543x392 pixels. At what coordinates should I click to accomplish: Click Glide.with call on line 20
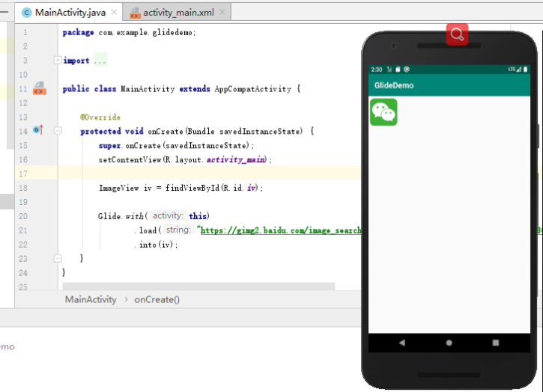click(154, 216)
